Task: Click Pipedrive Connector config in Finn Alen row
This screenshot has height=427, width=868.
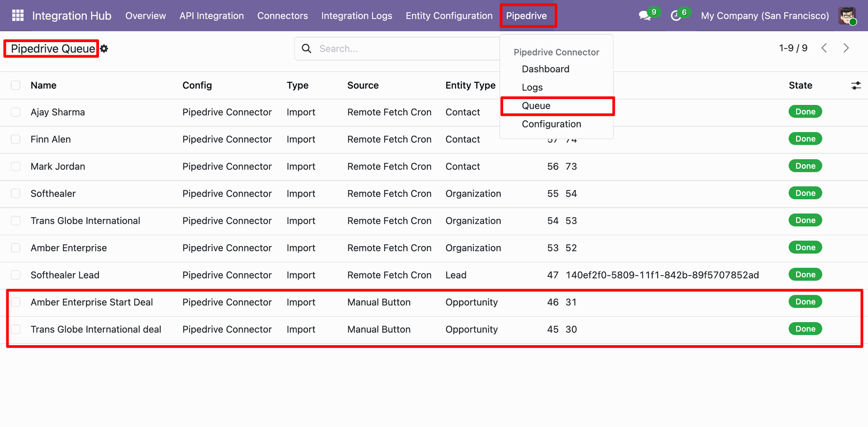Action: (x=227, y=139)
